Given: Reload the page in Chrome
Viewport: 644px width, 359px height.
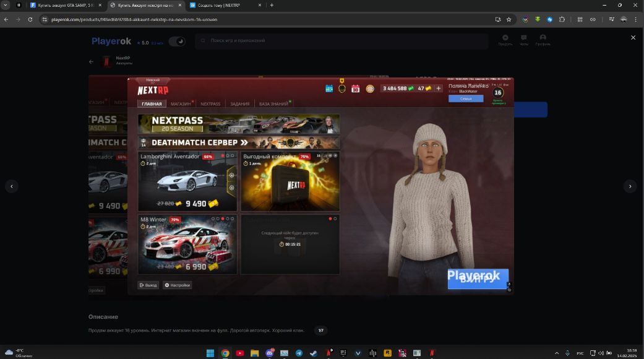Looking at the screenshot, I should coord(30,19).
